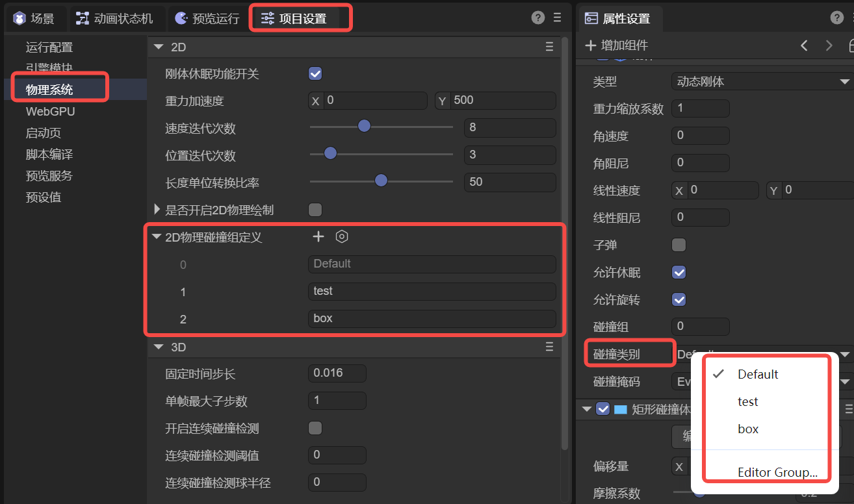Viewport: 854px width, 504px height.
Task: Select box in the collision category menu
Action: tap(748, 429)
